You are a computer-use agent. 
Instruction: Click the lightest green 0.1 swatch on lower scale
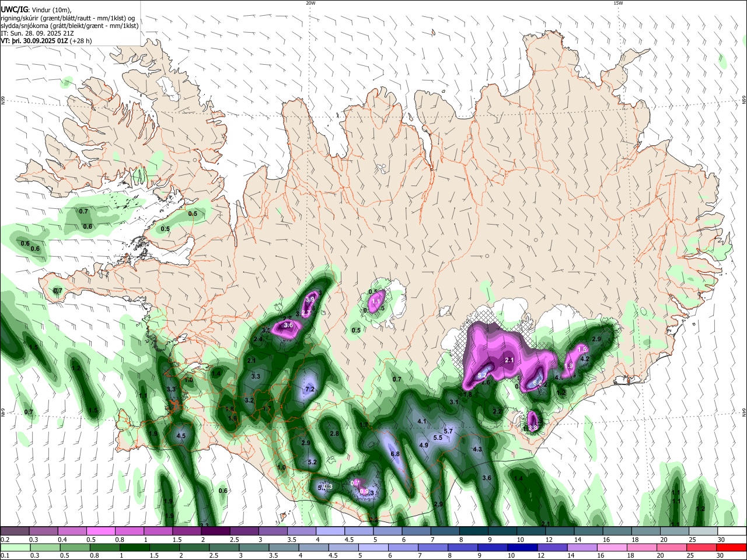click(x=15, y=548)
